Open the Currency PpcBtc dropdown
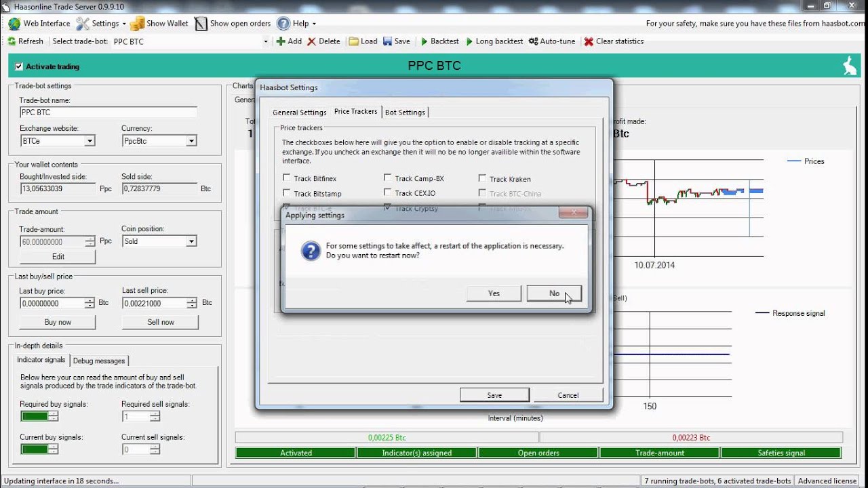 point(191,141)
